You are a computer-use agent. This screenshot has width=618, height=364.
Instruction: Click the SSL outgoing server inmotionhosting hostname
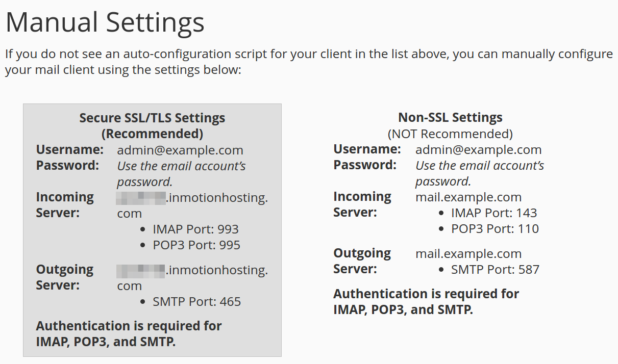217,270
